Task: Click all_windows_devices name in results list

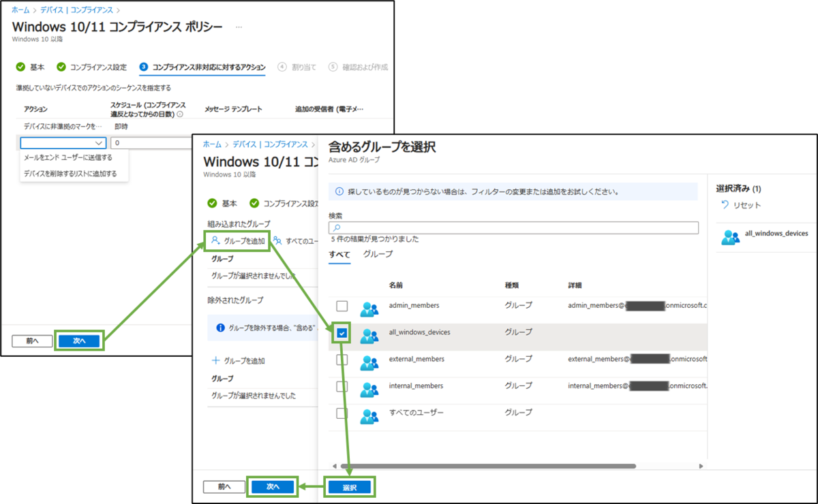Action: tap(419, 332)
